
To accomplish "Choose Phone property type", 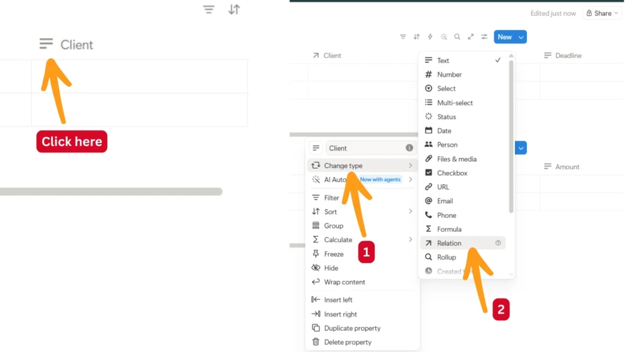I will [463, 215].
